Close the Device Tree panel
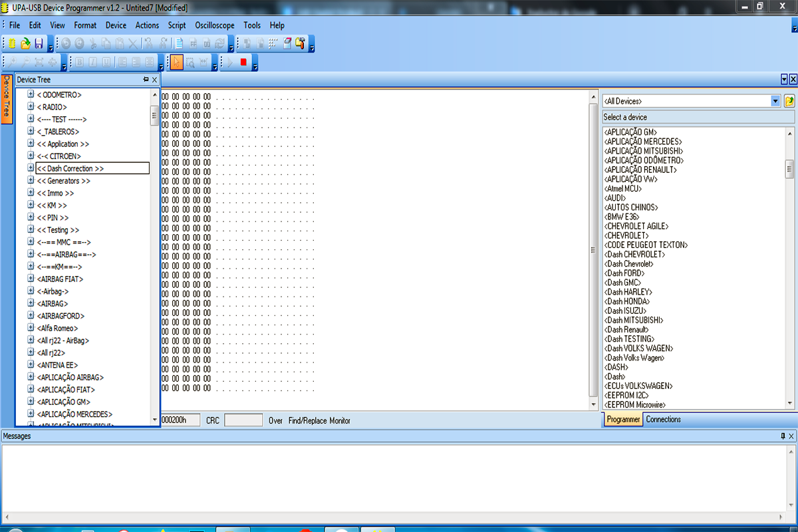The height and width of the screenshot is (532, 798). click(x=155, y=79)
